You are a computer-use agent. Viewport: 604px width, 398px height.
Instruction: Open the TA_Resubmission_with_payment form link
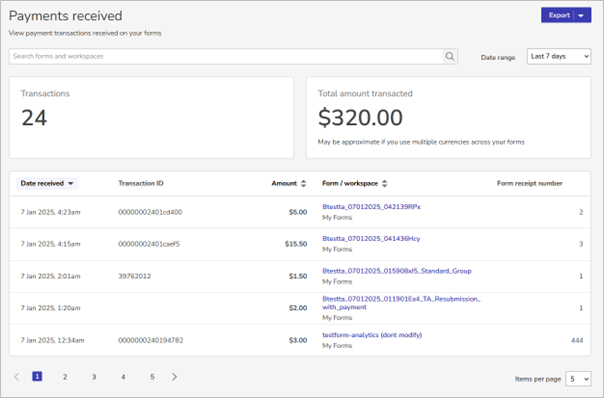[x=401, y=303]
